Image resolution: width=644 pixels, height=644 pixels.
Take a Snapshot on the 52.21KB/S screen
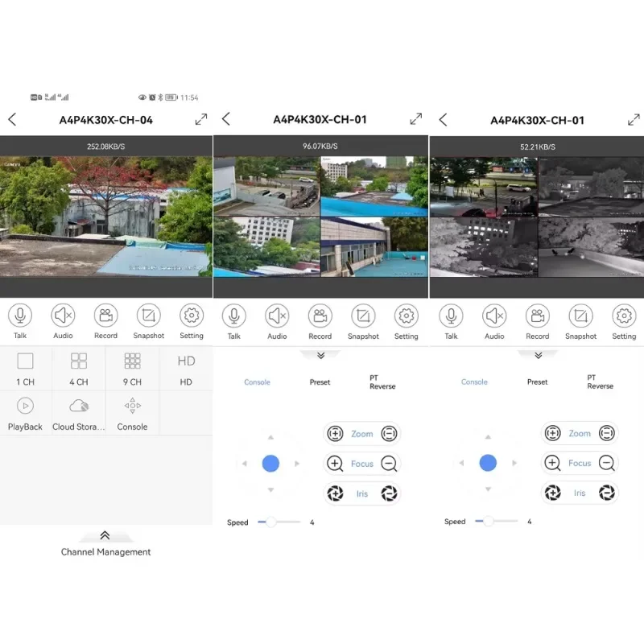580,316
